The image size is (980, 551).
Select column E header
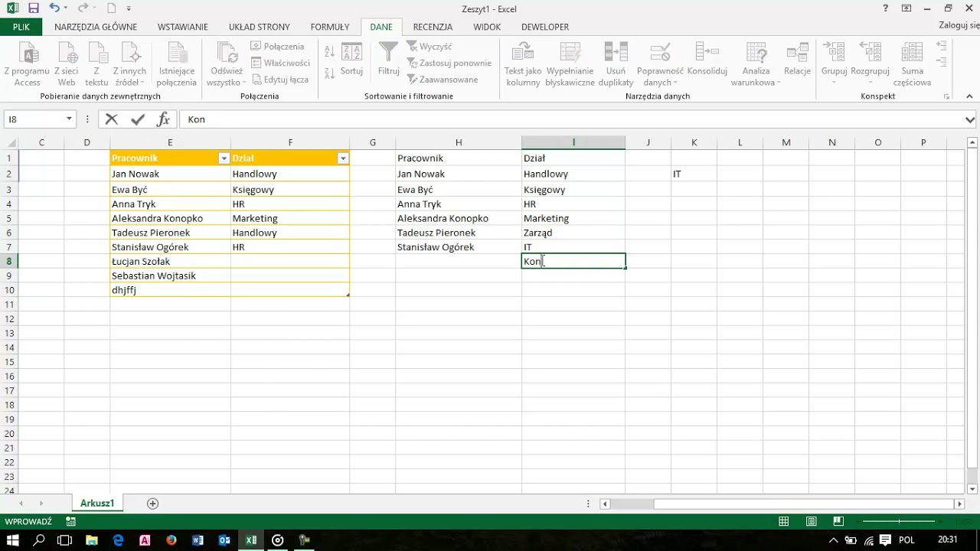[170, 142]
